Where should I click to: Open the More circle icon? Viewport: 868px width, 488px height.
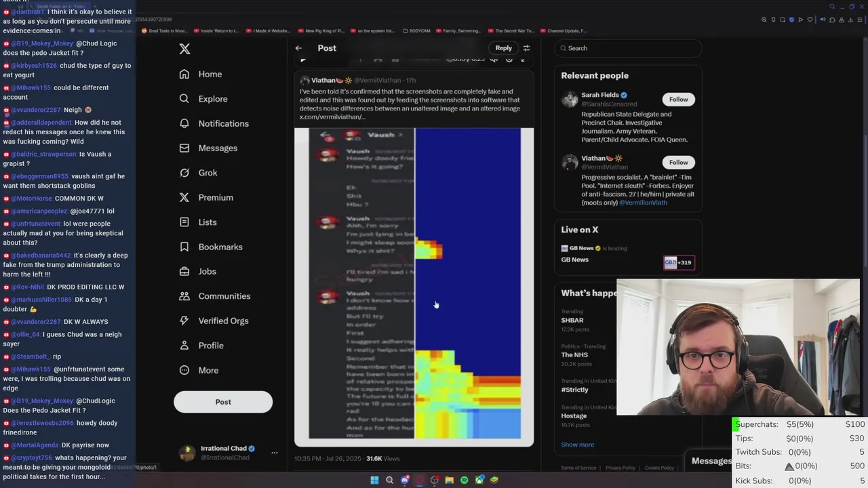[x=184, y=370]
